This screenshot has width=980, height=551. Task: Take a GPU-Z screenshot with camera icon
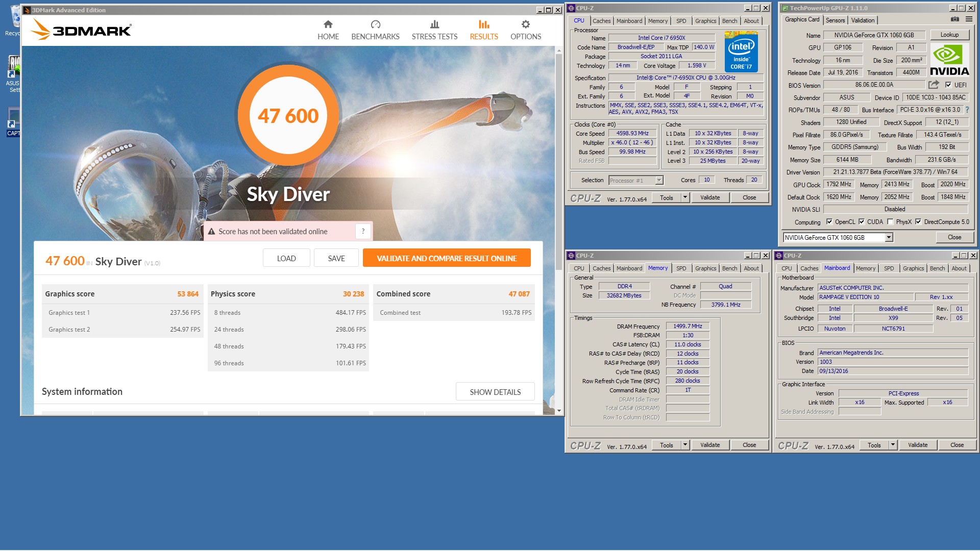pos(954,19)
